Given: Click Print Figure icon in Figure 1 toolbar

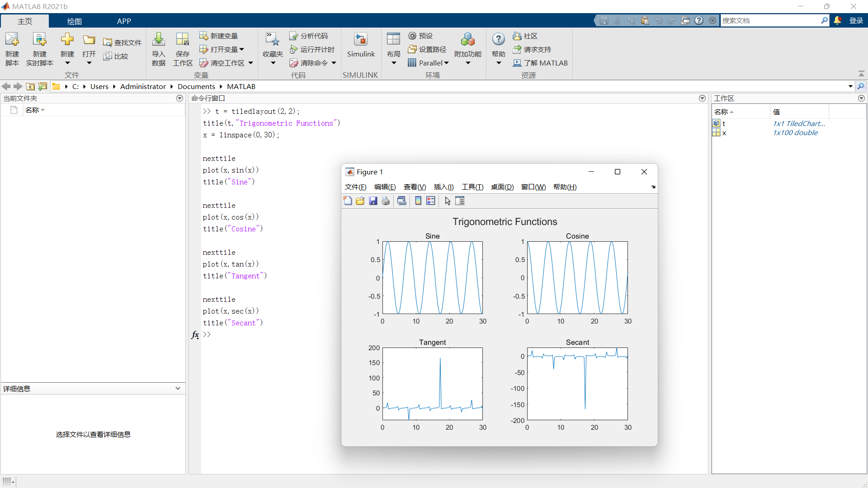Looking at the screenshot, I should (386, 201).
